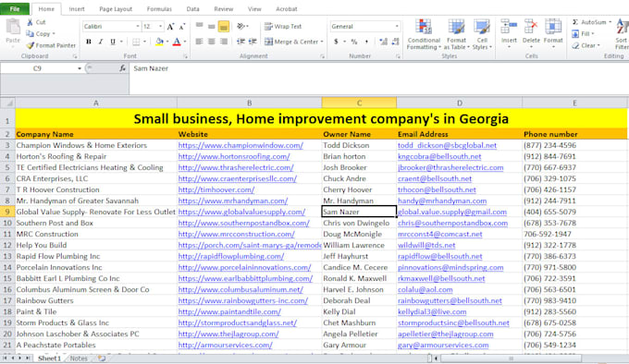Apply comma style format
629x364 pixels.
click(x=366, y=42)
